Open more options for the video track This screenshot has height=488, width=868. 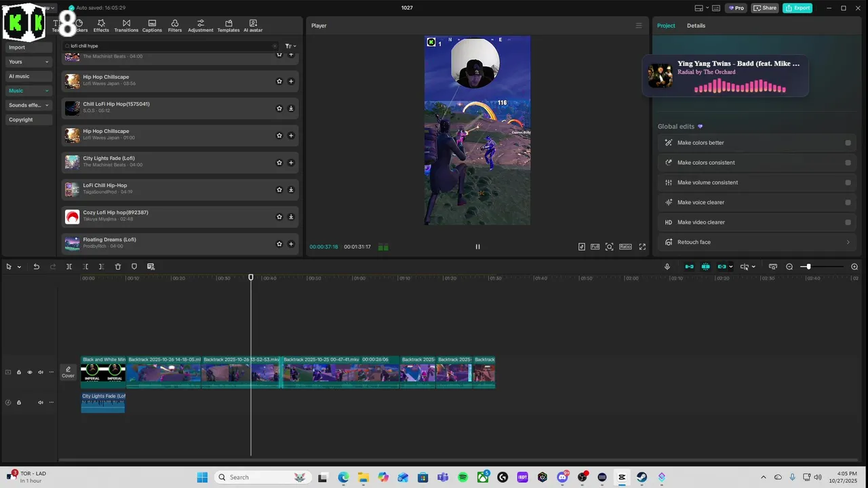51,372
